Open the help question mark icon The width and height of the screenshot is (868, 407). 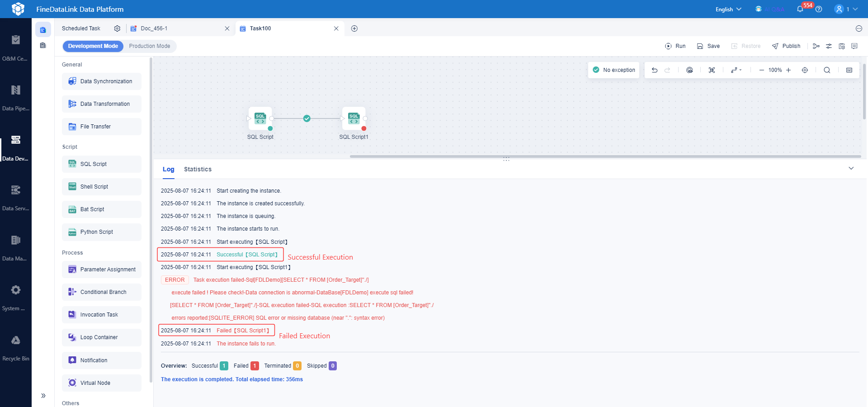(x=819, y=9)
